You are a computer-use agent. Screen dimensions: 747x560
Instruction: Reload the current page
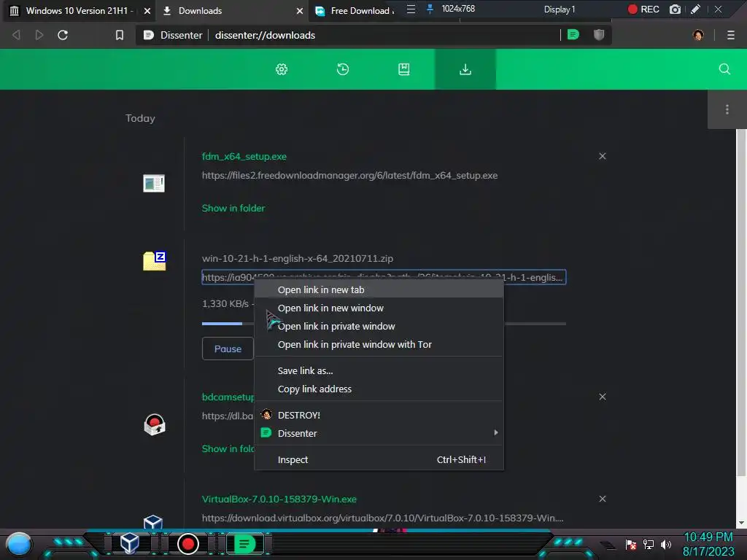pyautogui.click(x=63, y=35)
